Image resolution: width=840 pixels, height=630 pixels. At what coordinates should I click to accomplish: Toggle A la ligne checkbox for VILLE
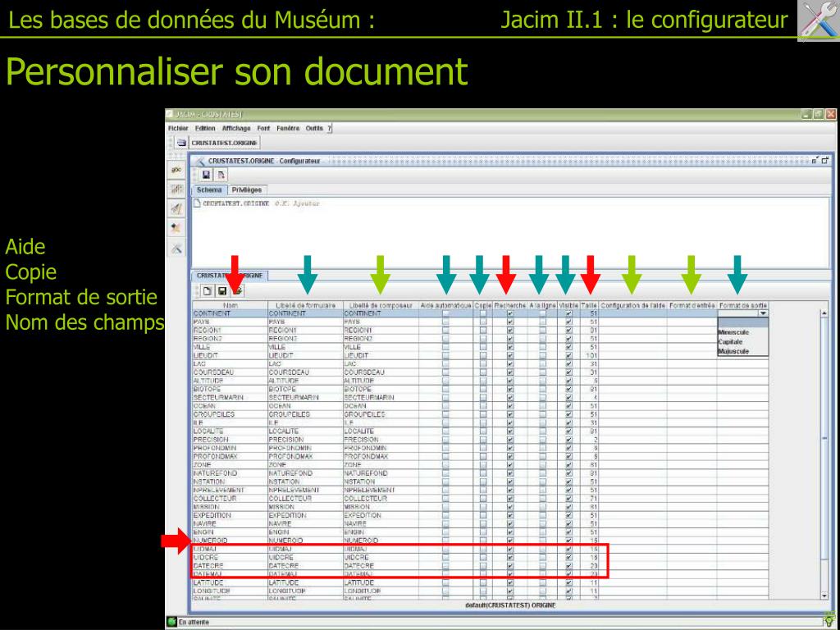(x=543, y=347)
